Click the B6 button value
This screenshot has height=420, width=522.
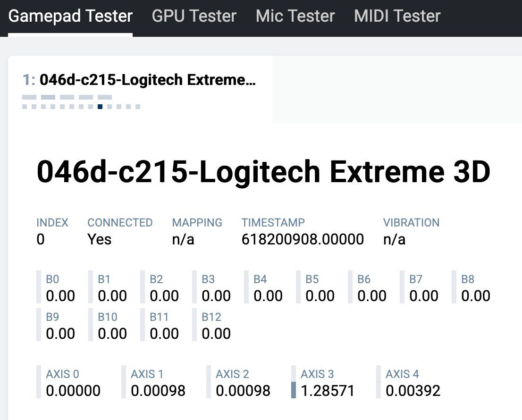pos(372,296)
